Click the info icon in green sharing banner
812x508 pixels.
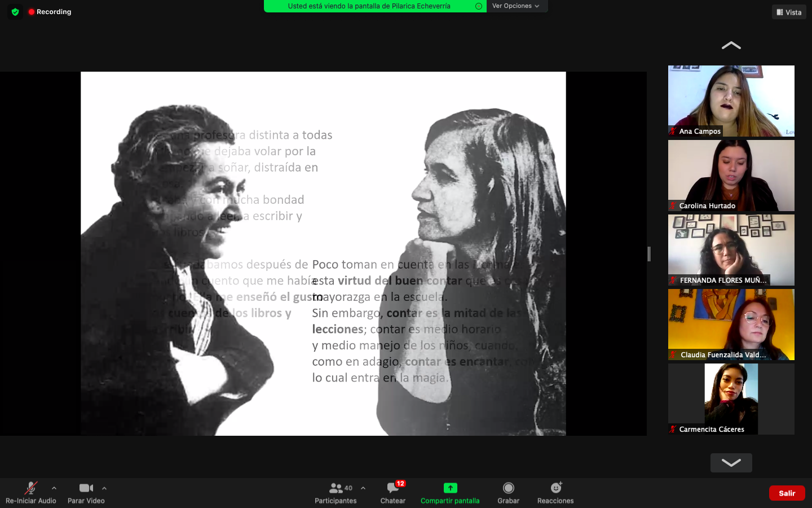(478, 6)
